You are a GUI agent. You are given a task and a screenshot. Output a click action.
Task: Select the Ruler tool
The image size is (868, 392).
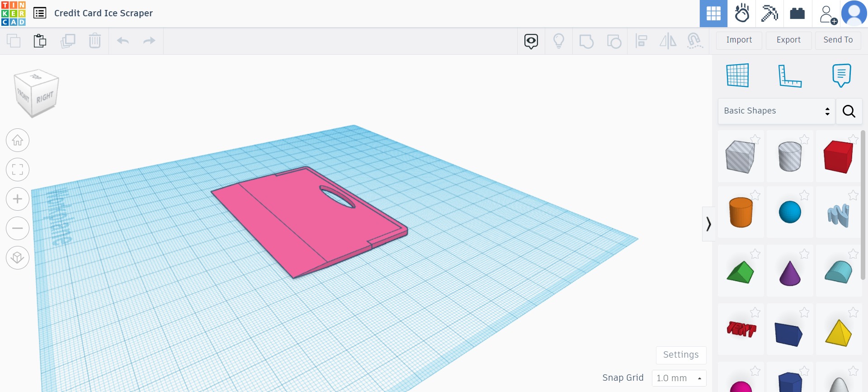789,76
